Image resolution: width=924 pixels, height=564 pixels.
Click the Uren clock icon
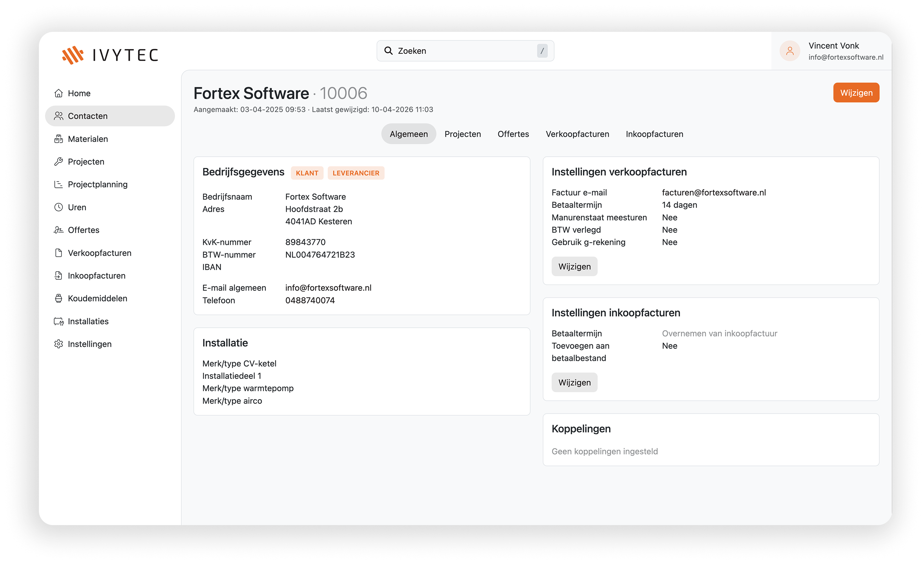[58, 207]
